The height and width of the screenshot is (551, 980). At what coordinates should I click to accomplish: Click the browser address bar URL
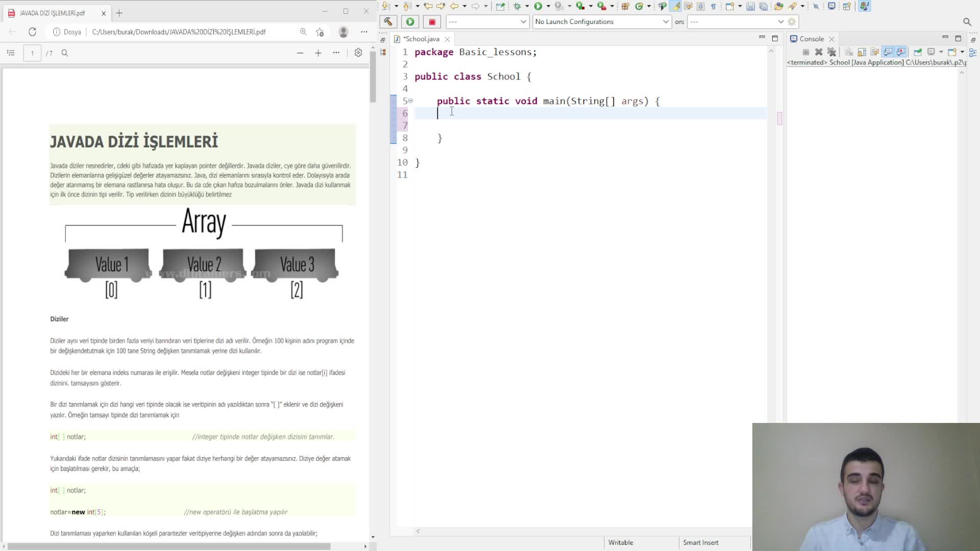click(179, 32)
